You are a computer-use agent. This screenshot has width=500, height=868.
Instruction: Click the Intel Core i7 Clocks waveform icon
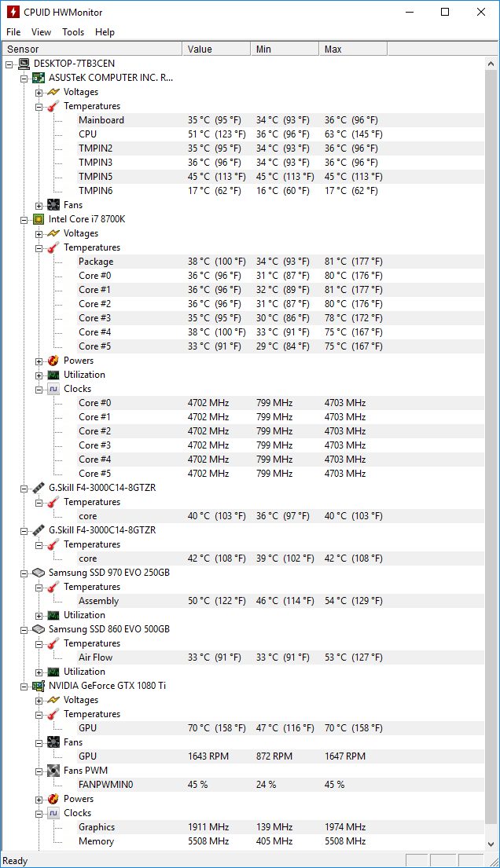53,389
